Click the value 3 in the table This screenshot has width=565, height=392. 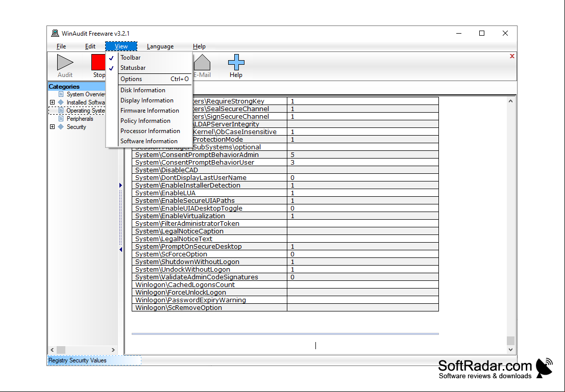(x=292, y=162)
